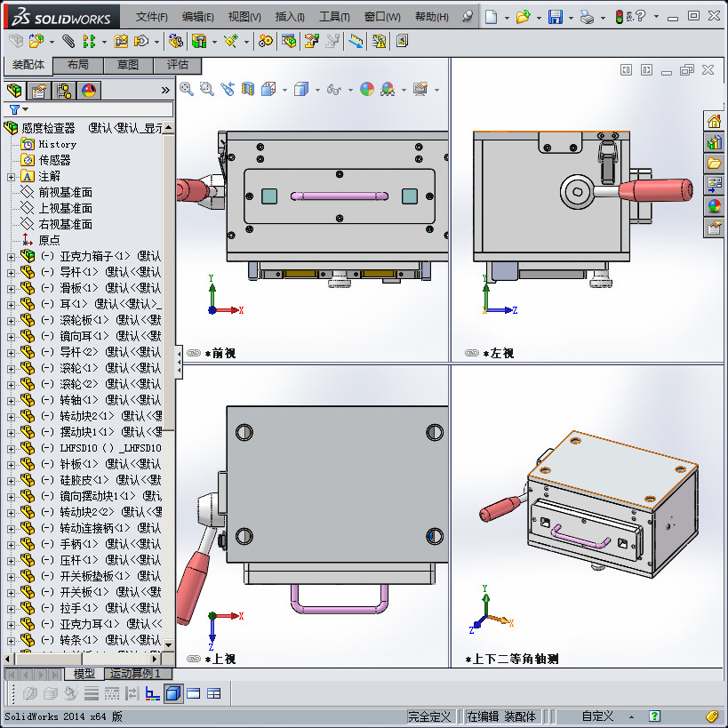The width and height of the screenshot is (728, 728).
Task: Click the DisplayManager appearance tab icon
Action: point(89,90)
